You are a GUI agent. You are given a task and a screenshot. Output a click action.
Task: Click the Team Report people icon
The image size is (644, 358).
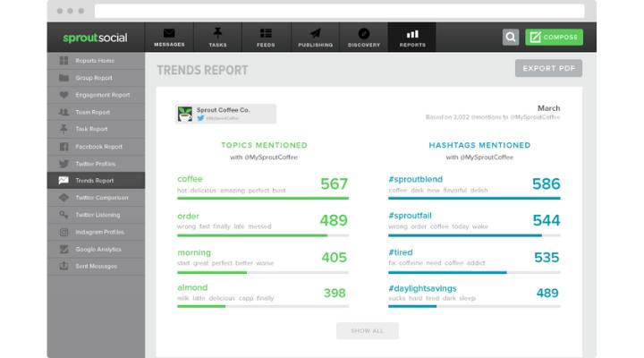tap(64, 112)
